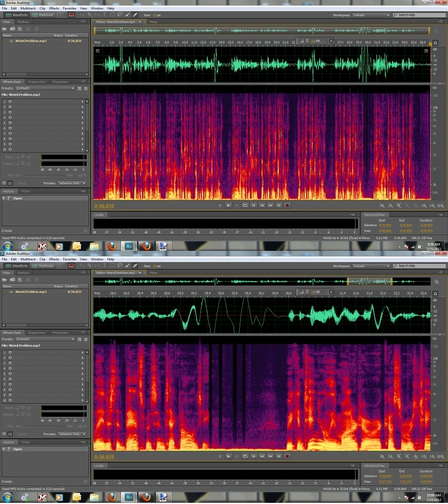Viewport: 448px width, 504px height.
Task: Open the Favorites menu in the upper window
Action: coord(69,8)
